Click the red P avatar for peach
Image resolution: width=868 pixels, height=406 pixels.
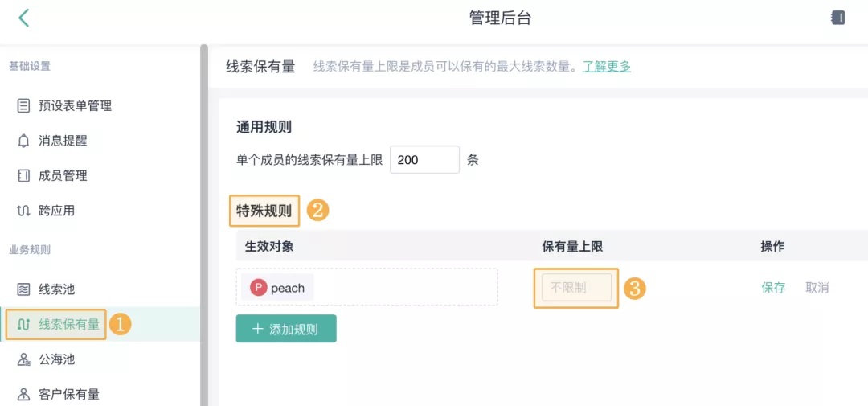coord(259,288)
